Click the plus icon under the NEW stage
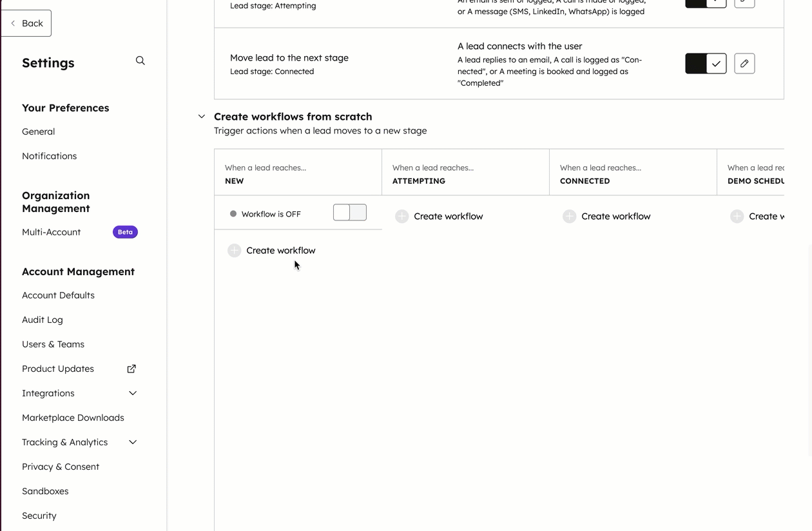The image size is (812, 531). [235, 251]
